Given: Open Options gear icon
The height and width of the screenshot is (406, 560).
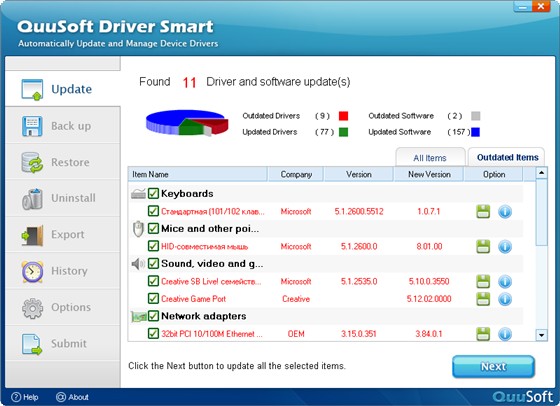Looking at the screenshot, I should [x=32, y=308].
